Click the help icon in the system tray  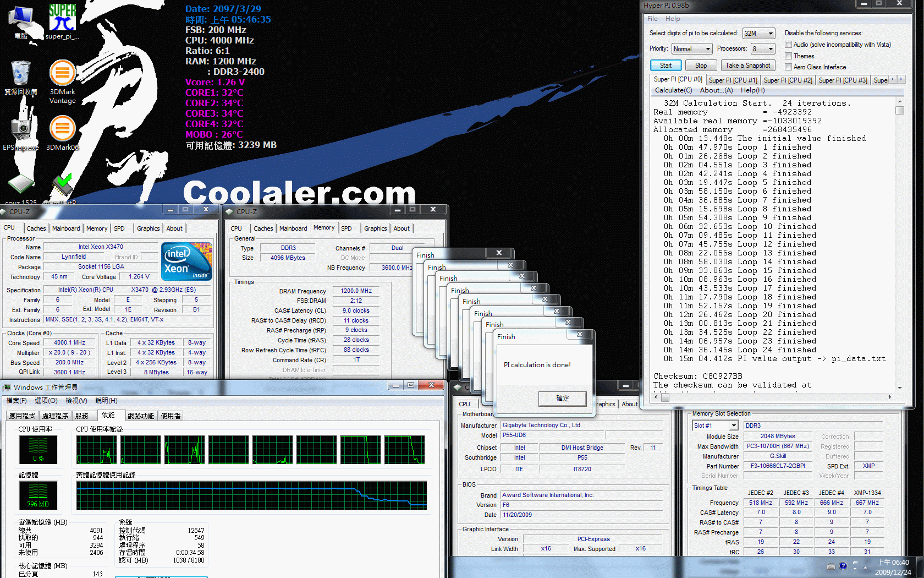(843, 566)
